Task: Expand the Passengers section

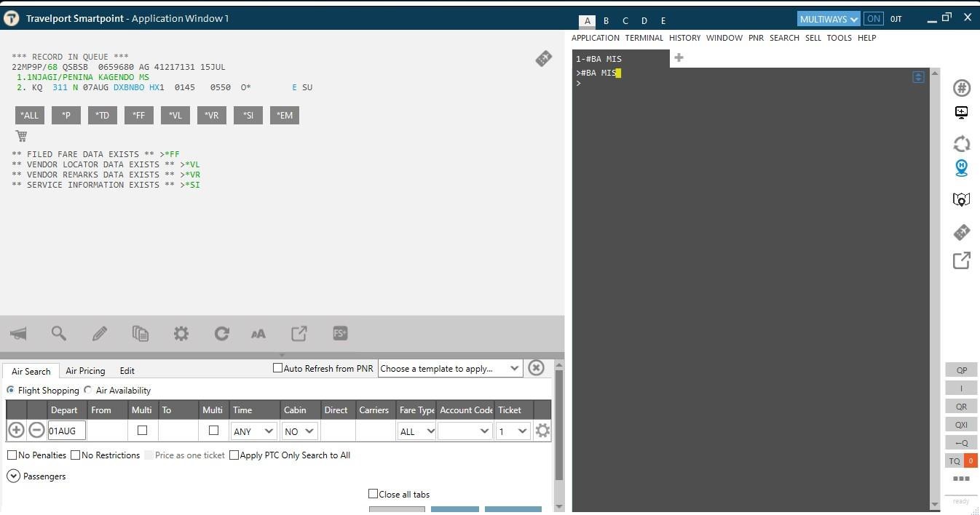Action: pos(13,476)
